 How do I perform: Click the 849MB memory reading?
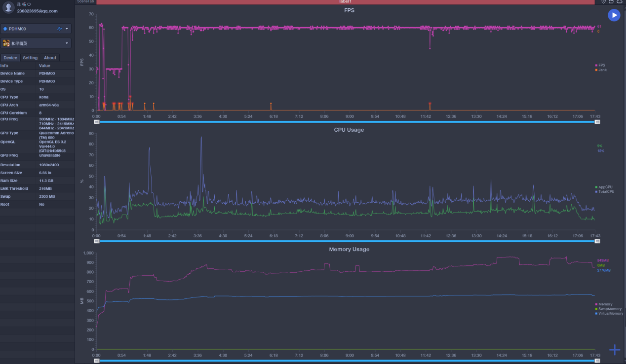click(x=603, y=260)
